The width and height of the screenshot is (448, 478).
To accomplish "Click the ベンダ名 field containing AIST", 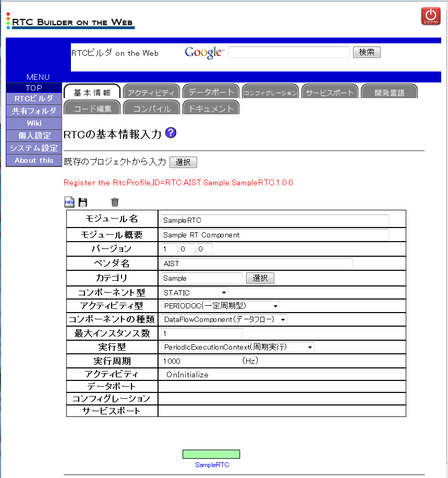I will coord(257,264).
